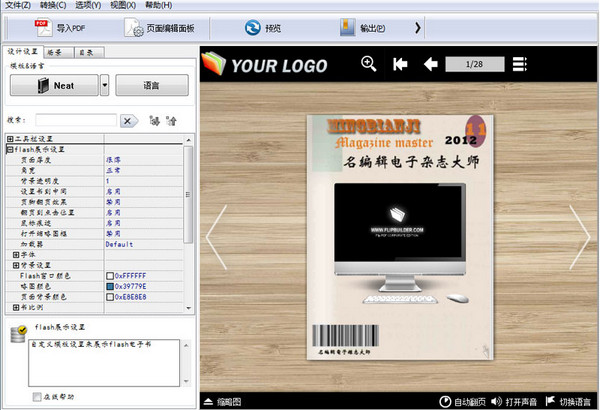600x410 pixels.
Task: Click the blue refresh preview icon
Action: coord(253,28)
